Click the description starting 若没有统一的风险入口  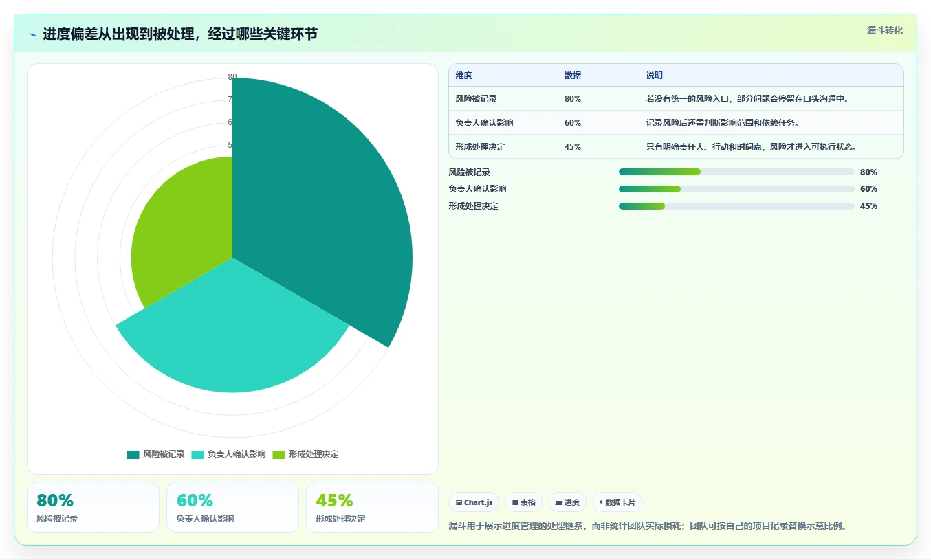tap(749, 99)
